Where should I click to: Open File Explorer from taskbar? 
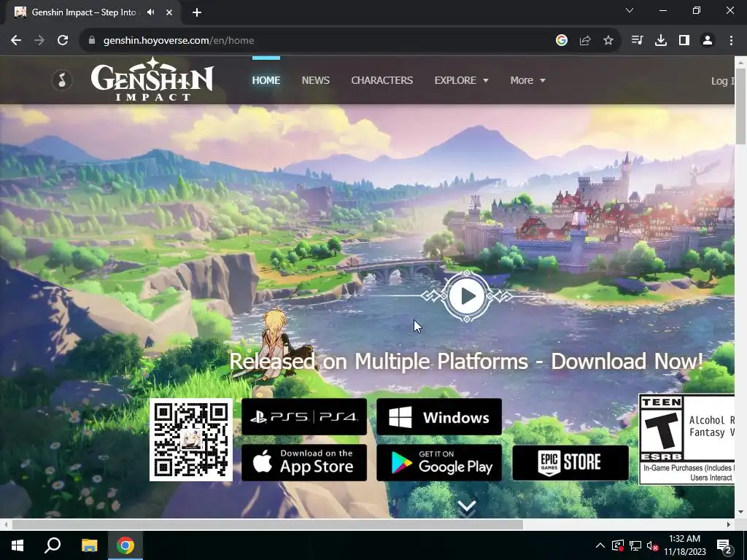click(89, 545)
